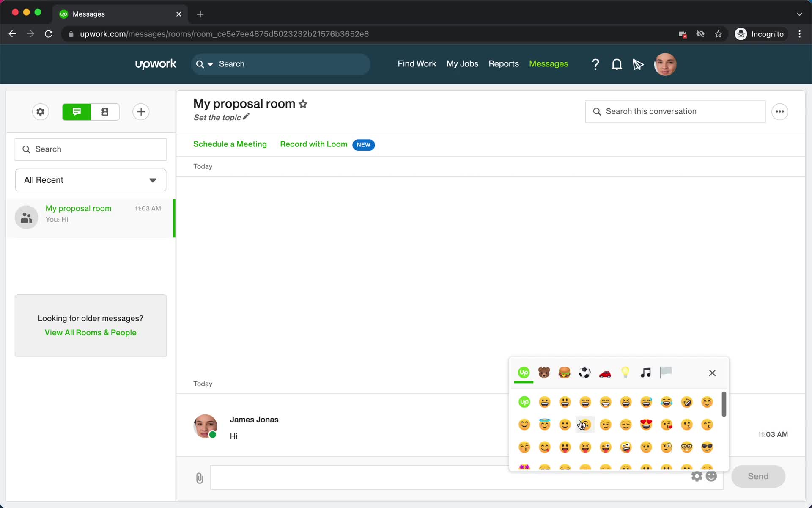The height and width of the screenshot is (508, 812).
Task: Insert the sunglasses emoji
Action: coord(707,447)
